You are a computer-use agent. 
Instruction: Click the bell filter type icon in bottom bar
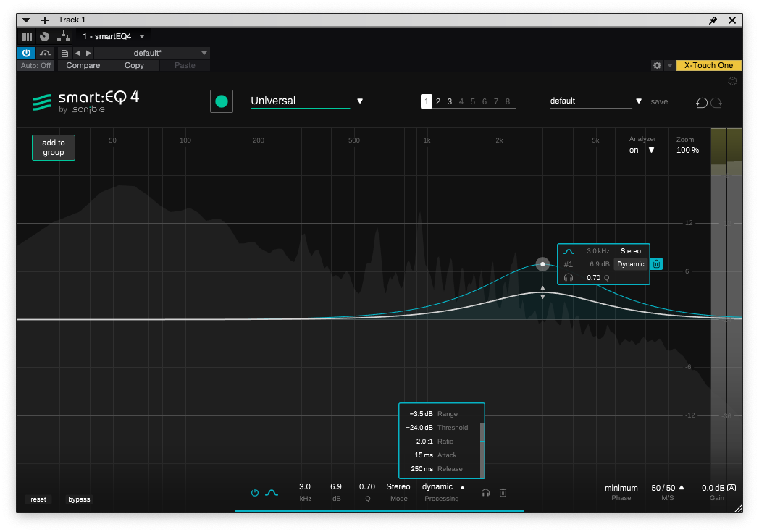click(x=272, y=492)
